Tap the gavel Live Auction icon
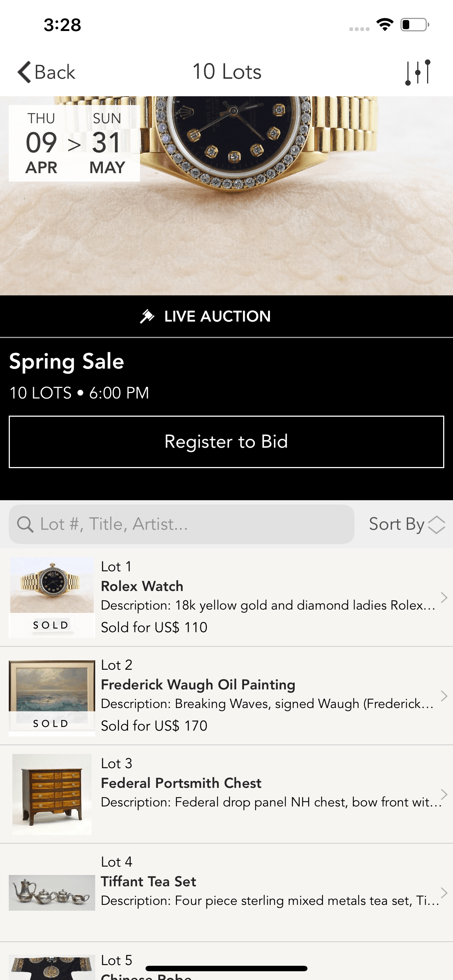Image resolution: width=453 pixels, height=980 pixels. [147, 316]
